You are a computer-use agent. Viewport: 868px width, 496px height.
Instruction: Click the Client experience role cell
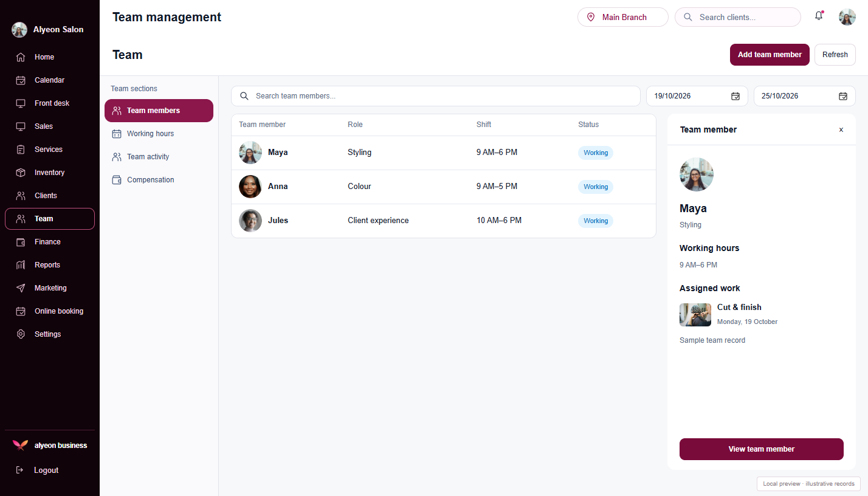pos(378,221)
